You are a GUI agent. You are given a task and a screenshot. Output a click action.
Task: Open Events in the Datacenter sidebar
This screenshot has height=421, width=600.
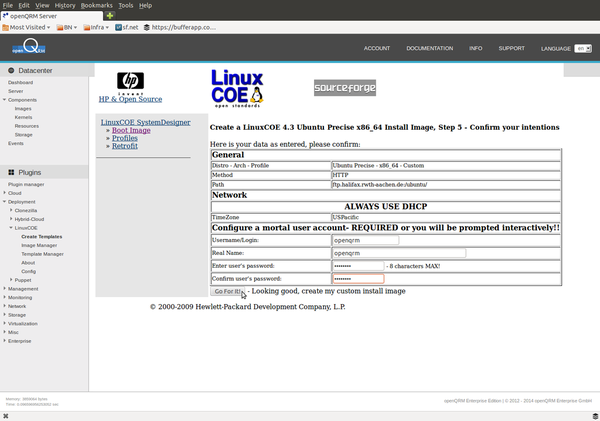coord(16,143)
